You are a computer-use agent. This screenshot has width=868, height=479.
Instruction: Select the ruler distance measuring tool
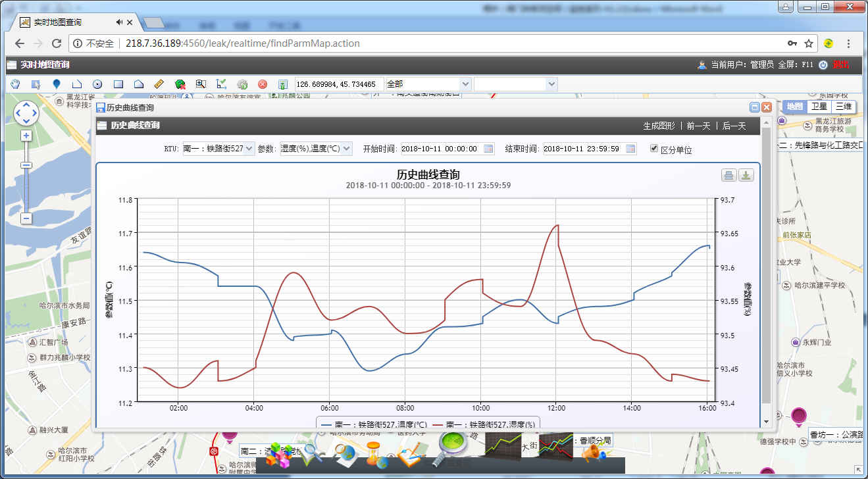point(159,84)
